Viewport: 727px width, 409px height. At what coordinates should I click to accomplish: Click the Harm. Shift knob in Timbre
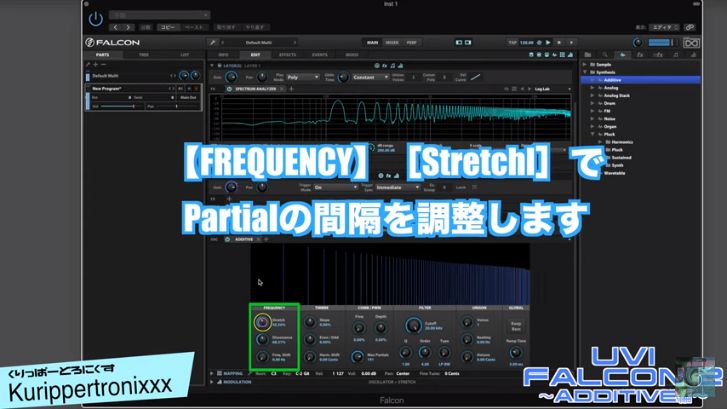(310, 357)
